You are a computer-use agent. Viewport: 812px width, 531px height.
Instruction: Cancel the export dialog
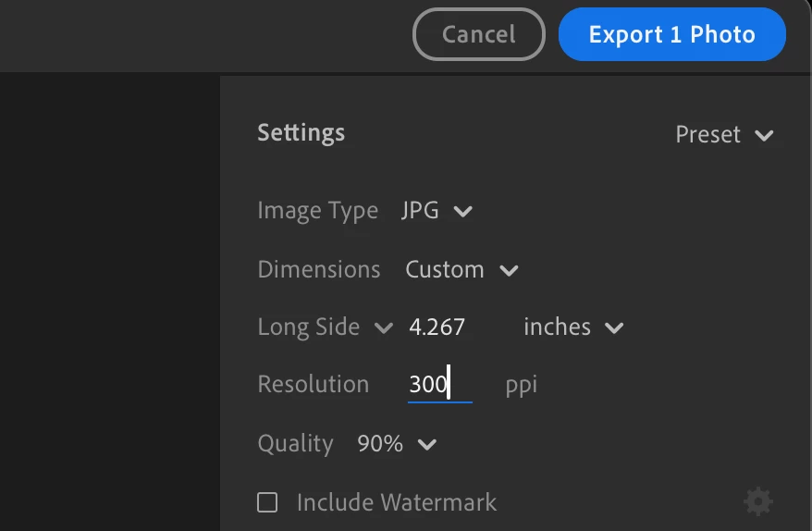[x=478, y=35]
